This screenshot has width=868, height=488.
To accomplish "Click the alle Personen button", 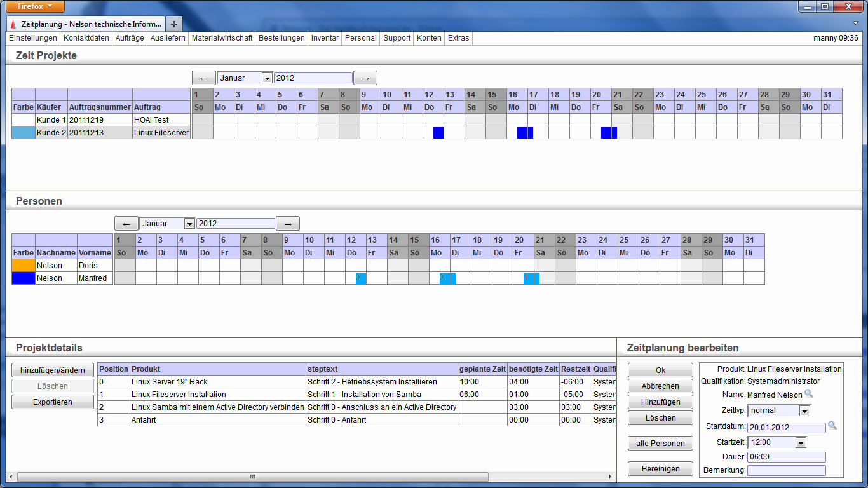I will 660,444.
